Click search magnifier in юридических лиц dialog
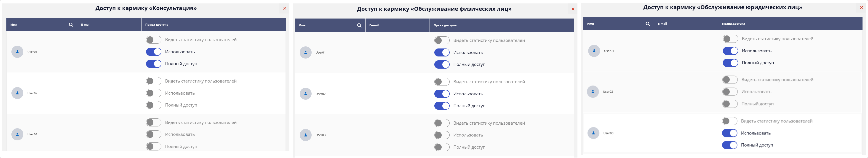The width and height of the screenshot is (868, 158). 647,24
